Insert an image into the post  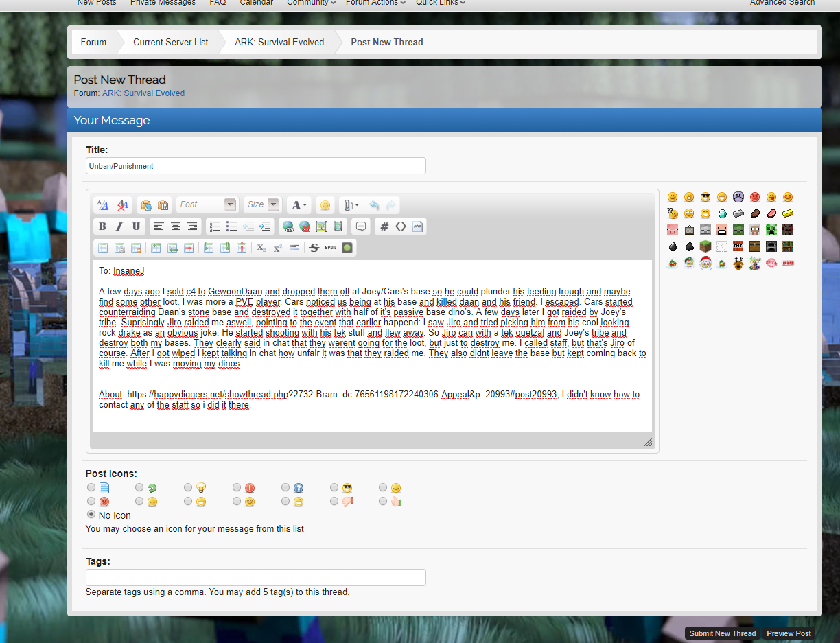320,226
